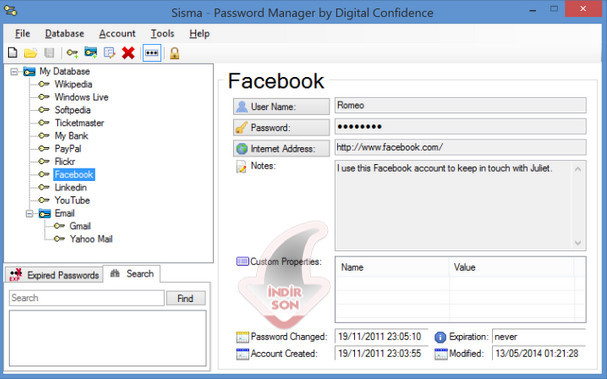This screenshot has width=607, height=379.
Task: Select Flickr in the tree
Action: coord(65,161)
